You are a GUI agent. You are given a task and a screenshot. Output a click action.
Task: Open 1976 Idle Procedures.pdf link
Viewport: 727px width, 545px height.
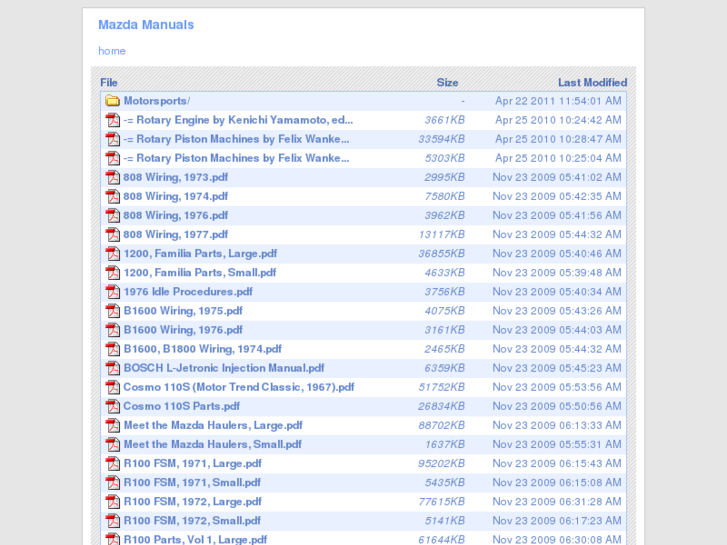(x=188, y=292)
